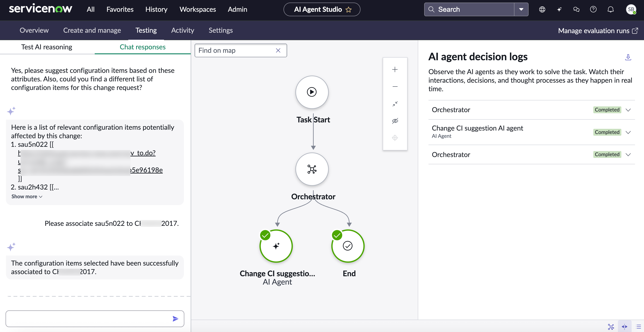Viewport: 644px width, 332px height.
Task: Click the '2. sau2h432' list entry
Action: [35, 187]
